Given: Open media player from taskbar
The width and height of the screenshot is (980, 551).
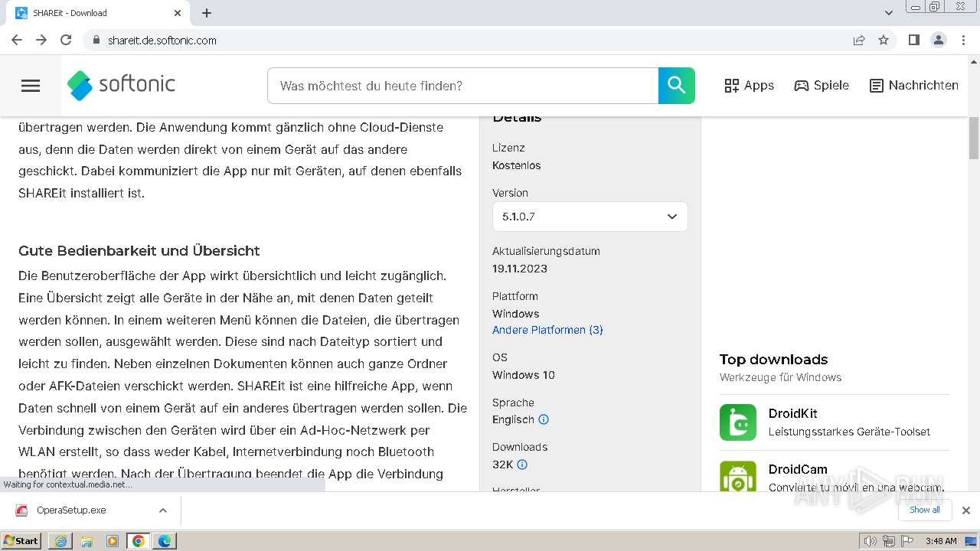Looking at the screenshot, I should 113,541.
